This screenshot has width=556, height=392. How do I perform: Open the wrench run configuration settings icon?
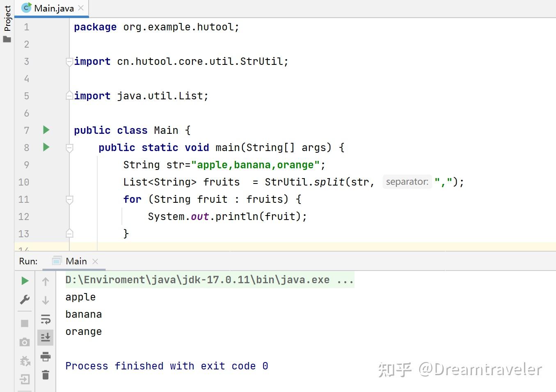pyautogui.click(x=25, y=300)
